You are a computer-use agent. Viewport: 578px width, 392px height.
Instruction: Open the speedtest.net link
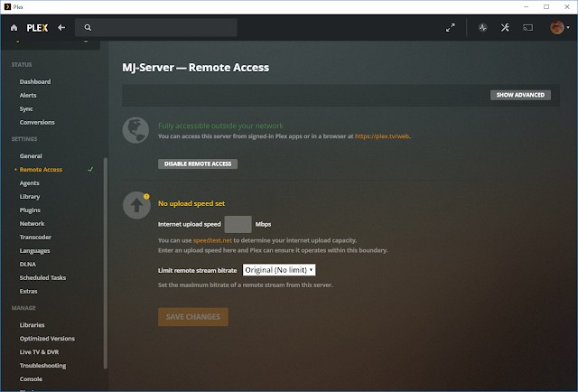tap(213, 240)
